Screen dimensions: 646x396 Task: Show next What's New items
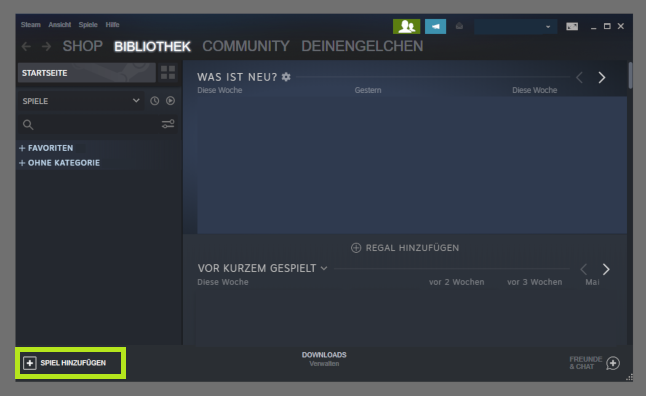pos(602,77)
